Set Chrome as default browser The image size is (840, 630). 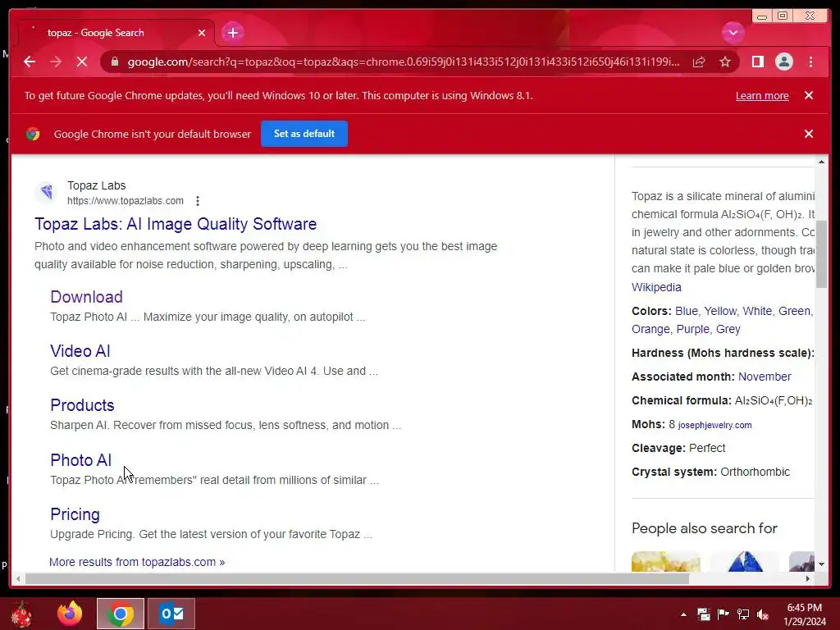click(x=304, y=134)
